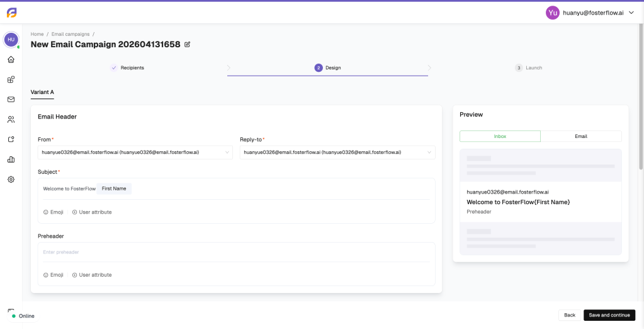644x329 pixels.
Task: Select the Variant A tab
Action: pyautogui.click(x=42, y=92)
